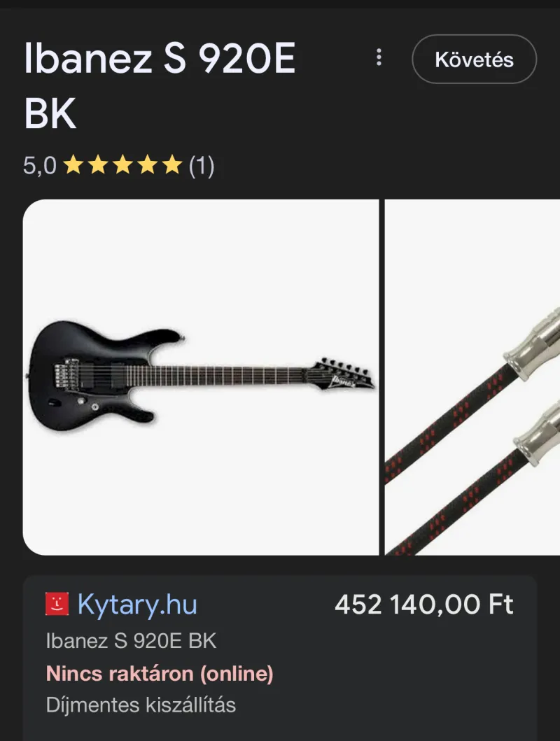
Task: Click the guitar headstock with Ibanez logo
Action: click(344, 374)
